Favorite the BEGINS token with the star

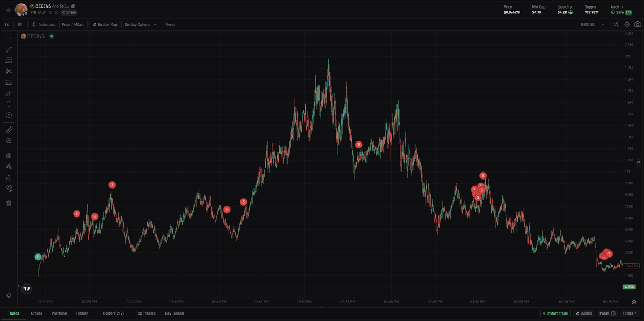pos(8,9)
